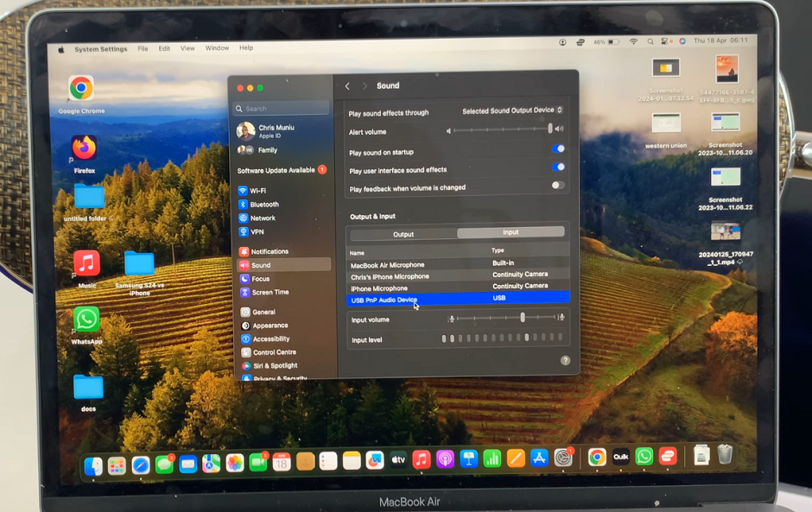This screenshot has width=812, height=512.
Task: Select Focus in the settings sidebar
Action: point(255,279)
